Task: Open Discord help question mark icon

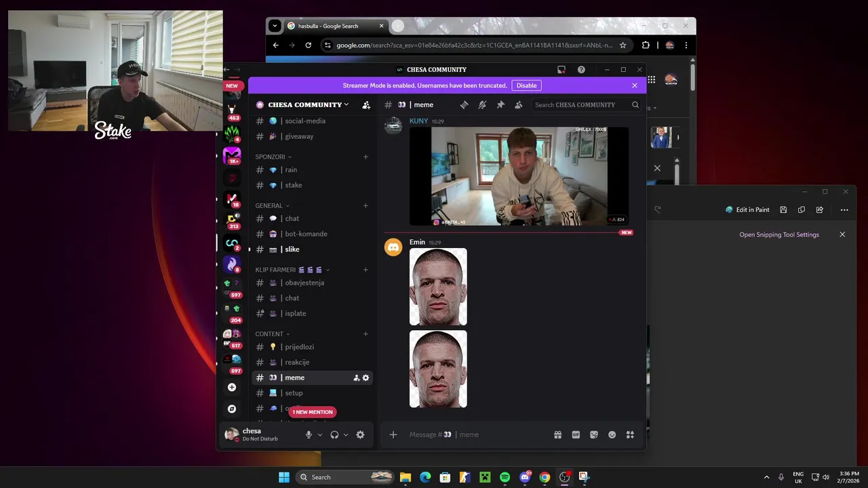Action: [x=581, y=69]
